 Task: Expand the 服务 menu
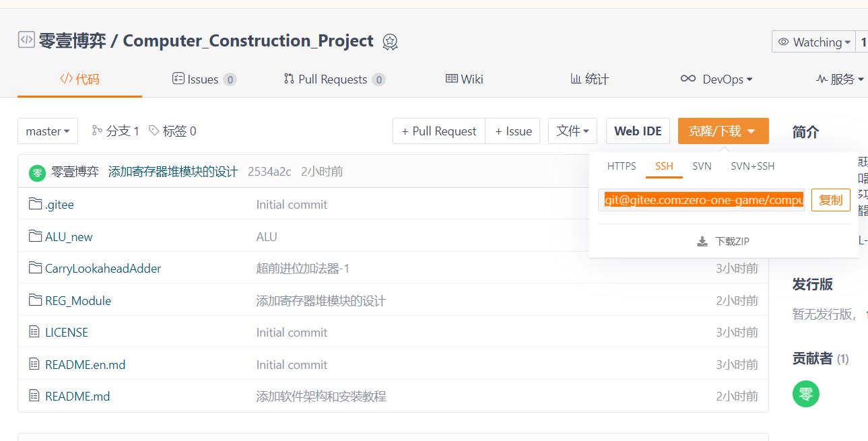click(x=840, y=79)
